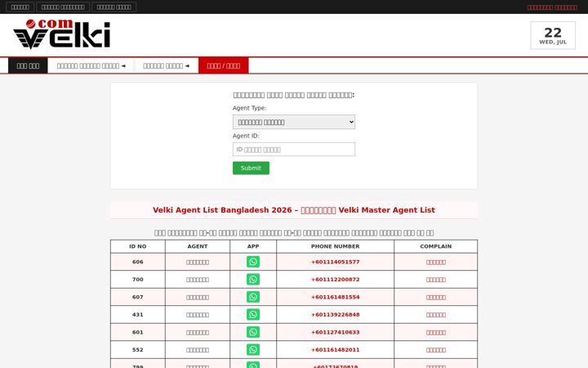
Task: Click phone number +601139226848
Action: coord(336,315)
